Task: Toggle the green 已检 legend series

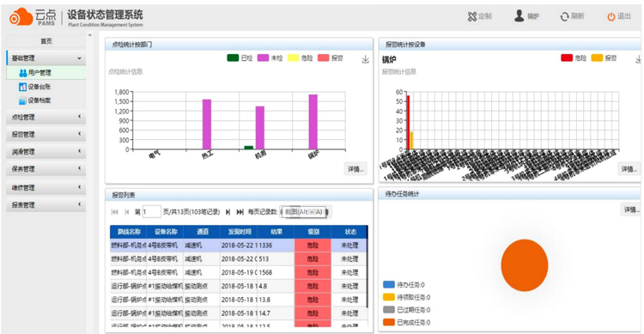Action: (233, 58)
